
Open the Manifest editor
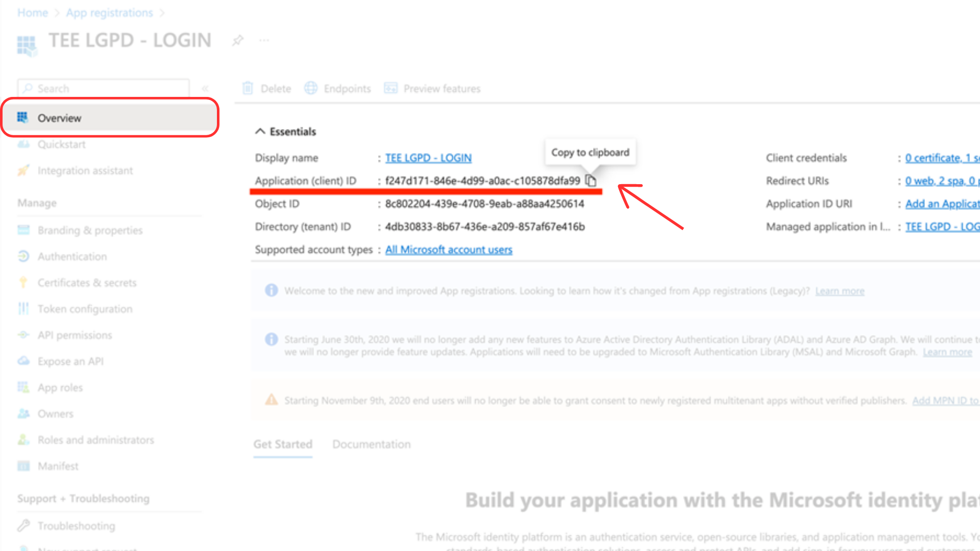(x=58, y=466)
